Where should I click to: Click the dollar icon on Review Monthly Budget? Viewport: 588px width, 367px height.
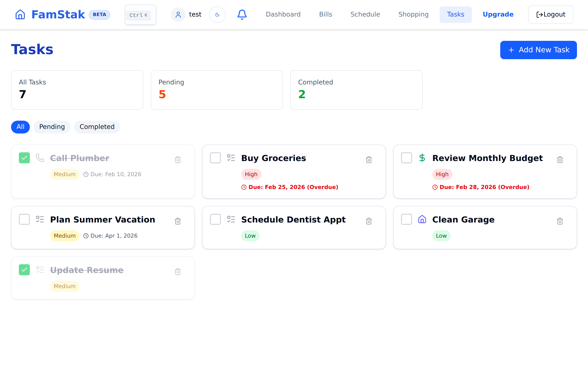422,158
